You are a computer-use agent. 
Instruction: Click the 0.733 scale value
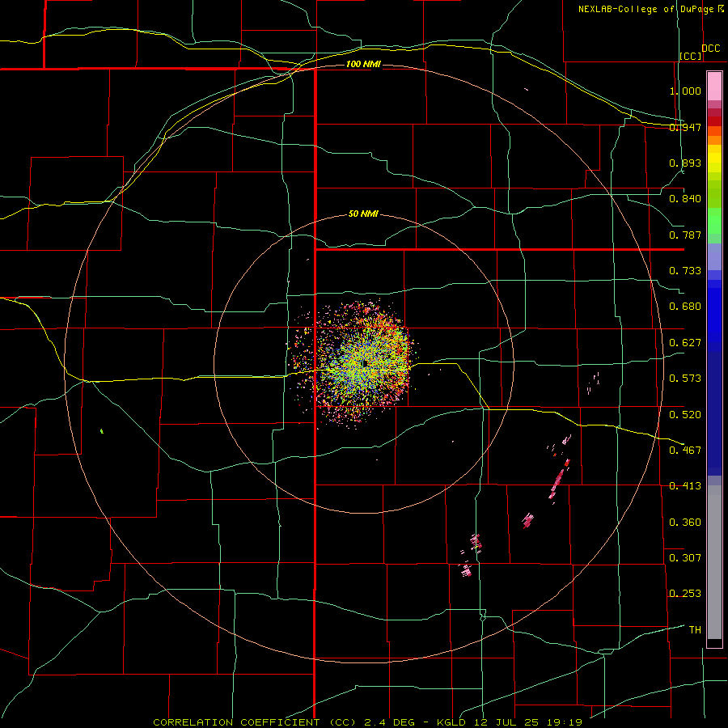click(x=685, y=271)
